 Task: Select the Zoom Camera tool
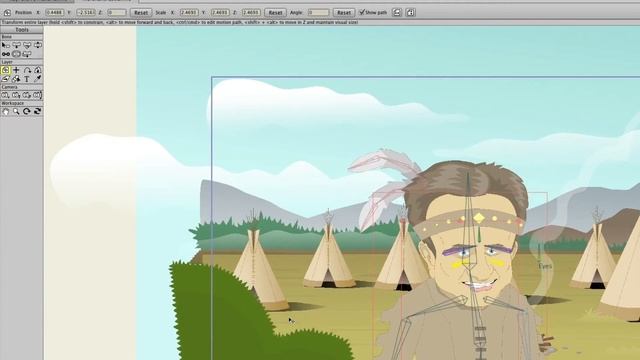(x=16, y=95)
